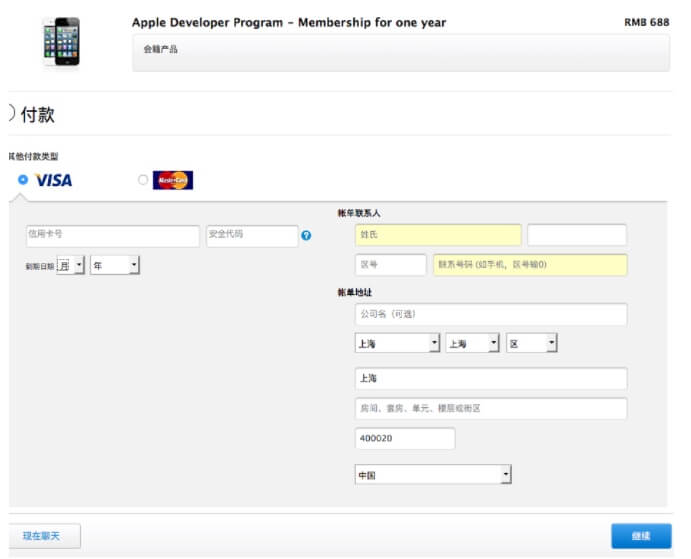
Task: Open the province dropdown showing 上海
Action: click(398, 343)
